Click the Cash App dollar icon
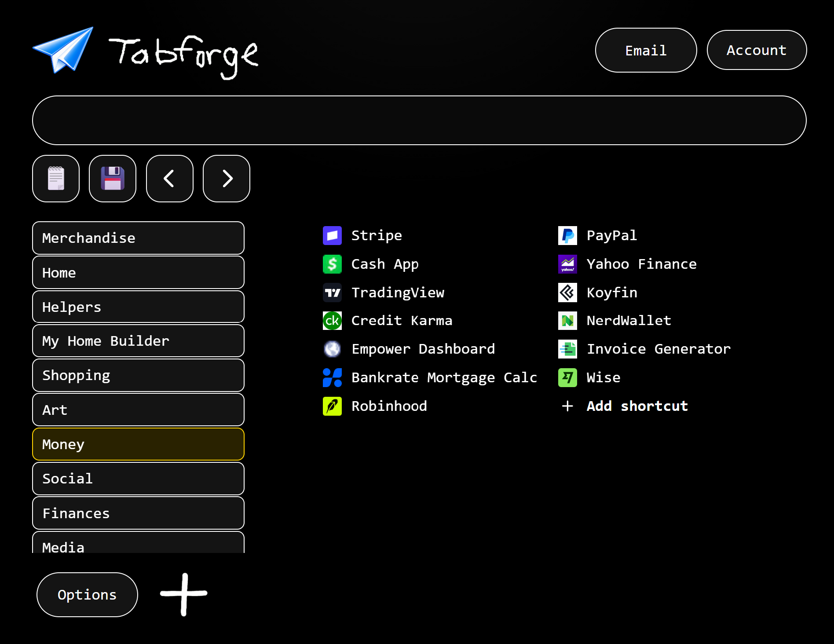Screen dimensions: 834x644 [x=332, y=264]
